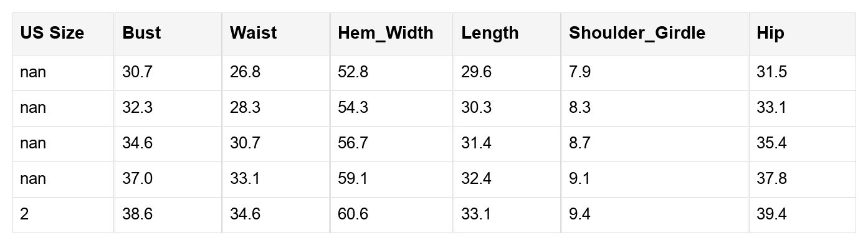The image size is (868, 245).
Task: Select the Shoulder_Girdle column header
Action: pyautogui.click(x=655, y=34)
